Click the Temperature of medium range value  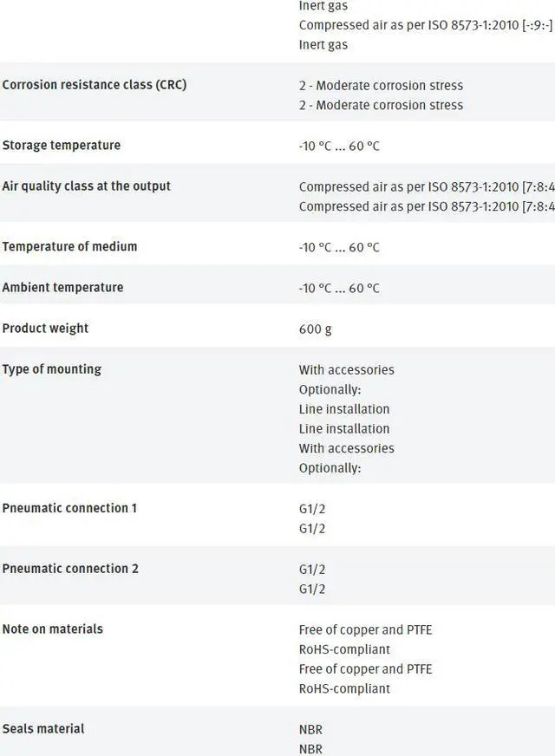[x=339, y=248]
